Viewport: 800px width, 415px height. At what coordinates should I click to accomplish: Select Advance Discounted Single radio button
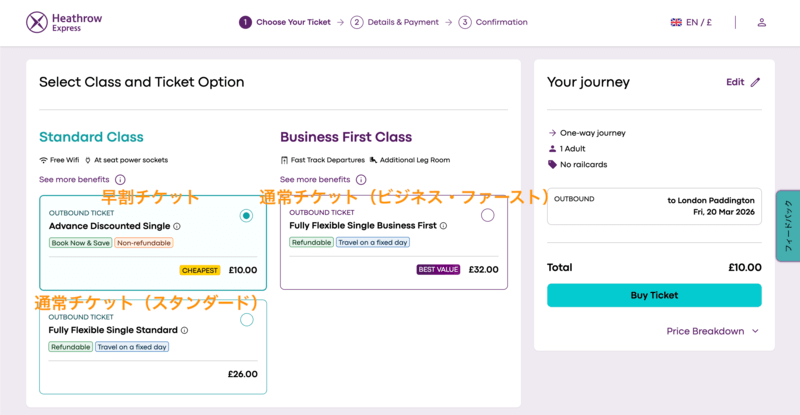pyautogui.click(x=247, y=215)
